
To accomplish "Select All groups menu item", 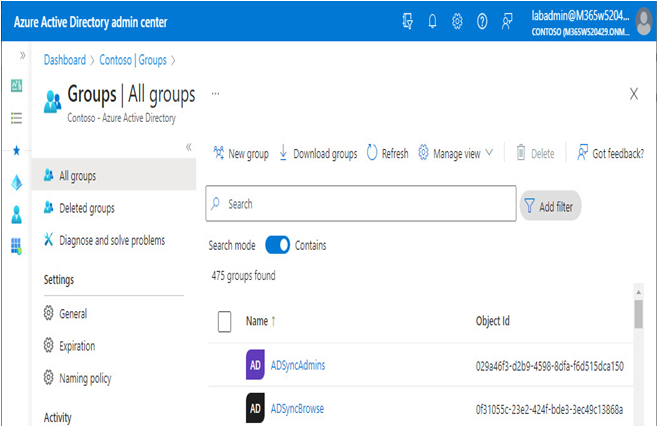I will [x=113, y=175].
